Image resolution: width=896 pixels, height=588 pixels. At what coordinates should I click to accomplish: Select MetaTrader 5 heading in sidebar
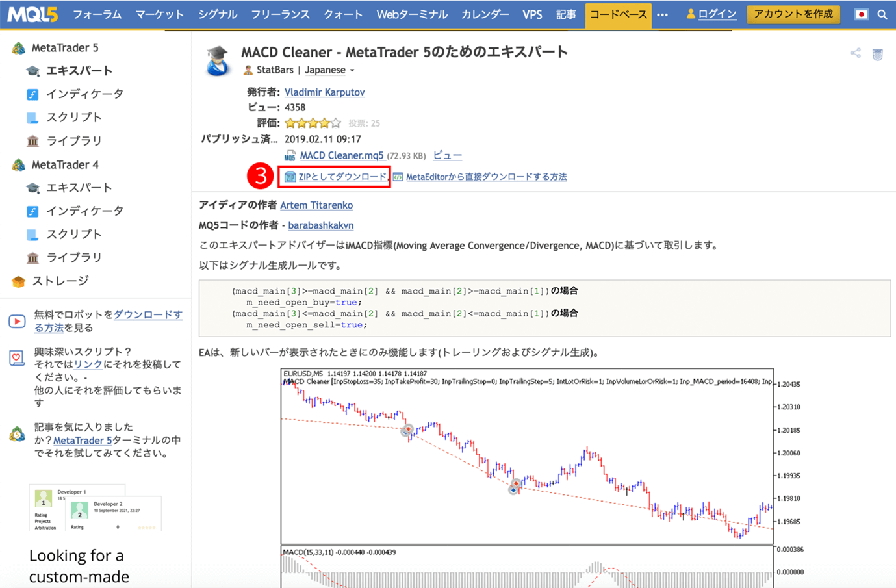tap(65, 47)
